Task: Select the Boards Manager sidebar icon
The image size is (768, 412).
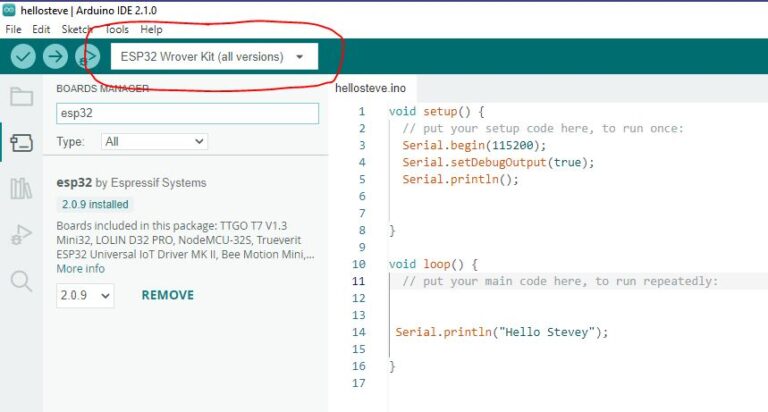Action: (21, 143)
